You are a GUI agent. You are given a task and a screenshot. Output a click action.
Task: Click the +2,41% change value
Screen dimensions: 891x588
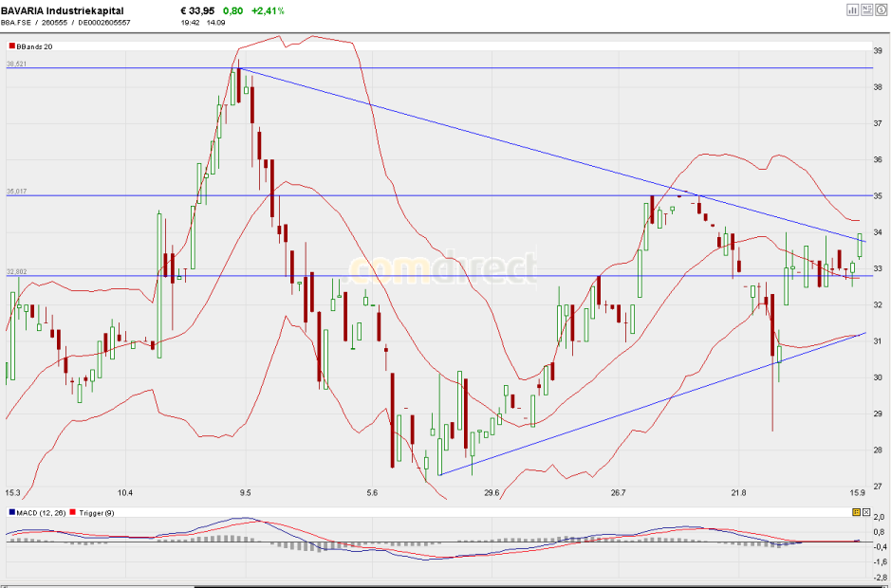click(x=268, y=10)
